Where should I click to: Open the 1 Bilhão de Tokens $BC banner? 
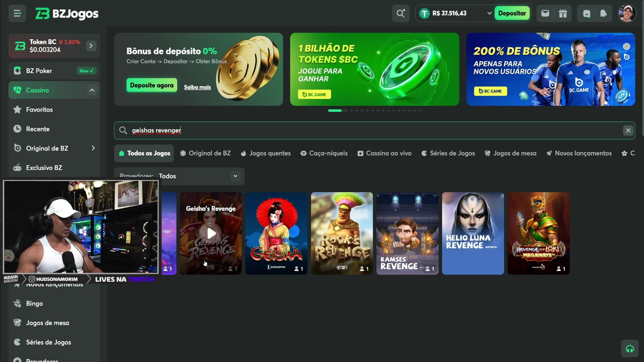pyautogui.click(x=375, y=69)
